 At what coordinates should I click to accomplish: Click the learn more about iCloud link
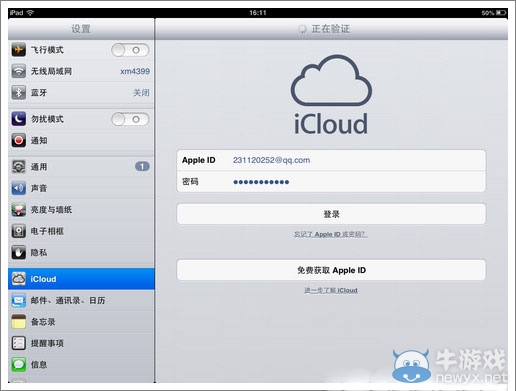(x=331, y=290)
